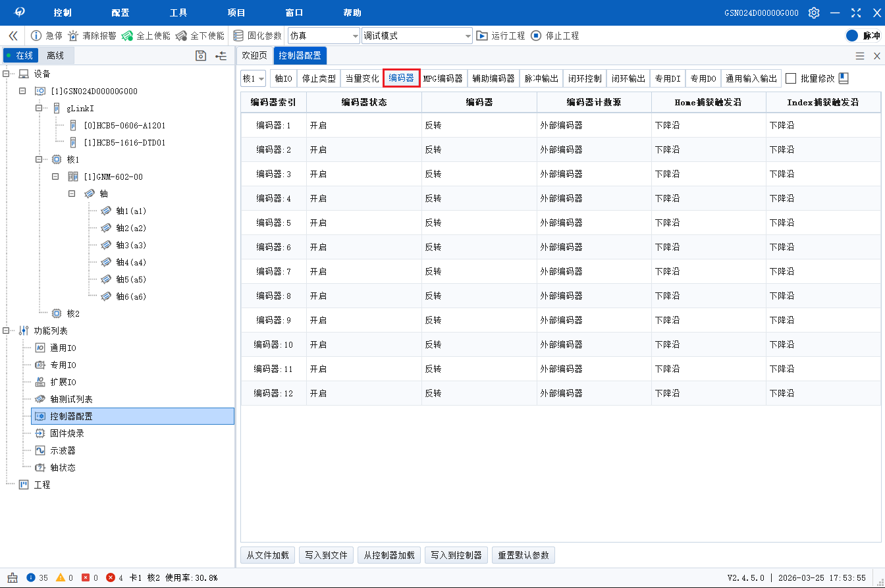Screen dimensions: 885x588
Task: Click the 重置默认参数 reset defaults button
Action: [x=523, y=555]
